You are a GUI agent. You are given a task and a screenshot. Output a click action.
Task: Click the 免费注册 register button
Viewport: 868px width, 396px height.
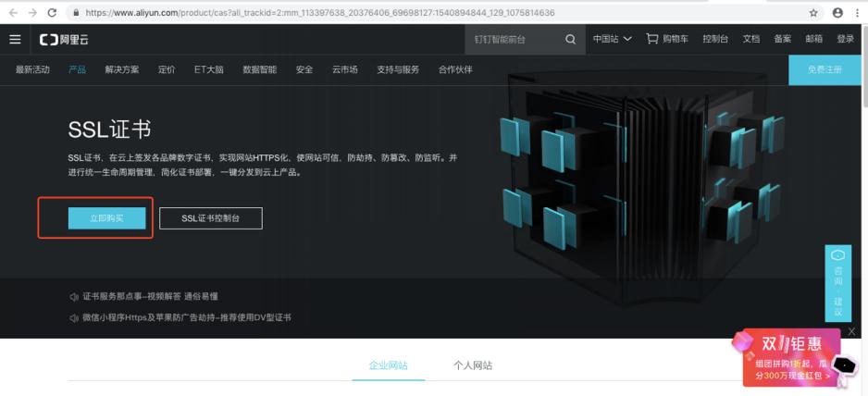pyautogui.click(x=825, y=69)
